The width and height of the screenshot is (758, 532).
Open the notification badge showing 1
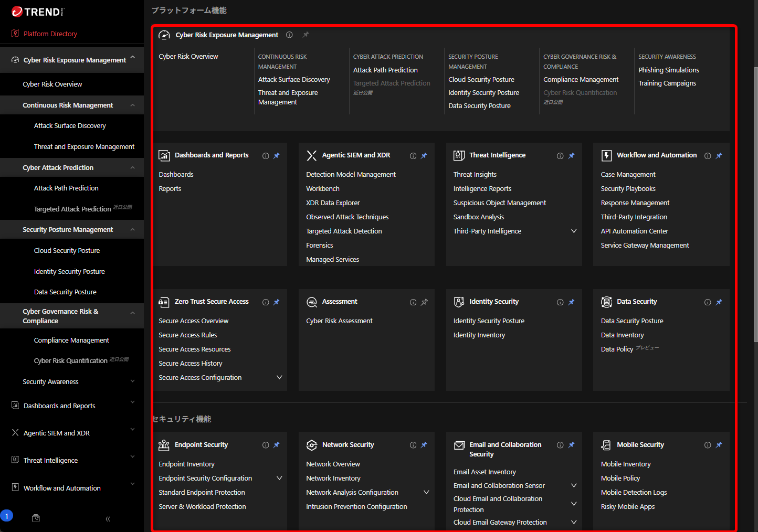pyautogui.click(x=6, y=516)
